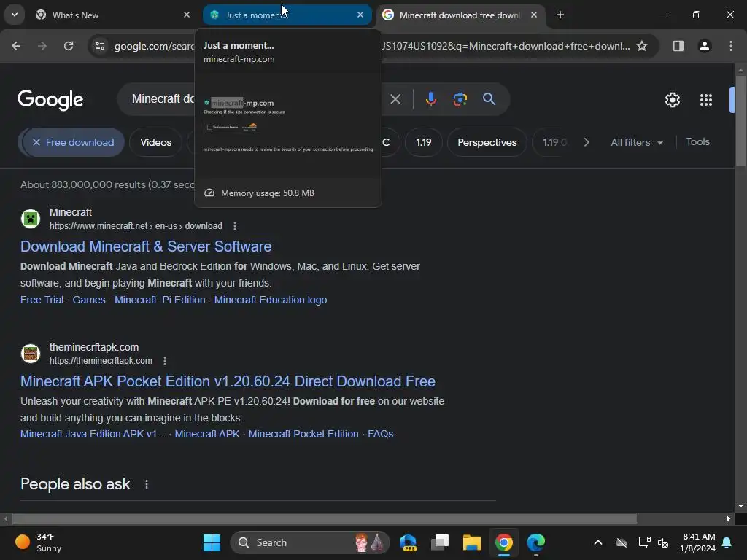Viewport: 747px width, 560px height.
Task: Open minecraft.net result options menu
Action: [235, 226]
